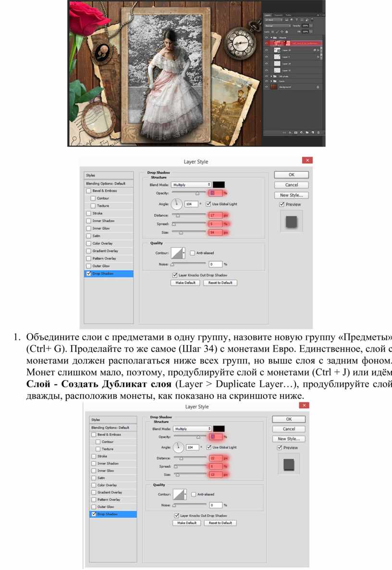
Task: Switch to the Channels tab
Action: [x=278, y=15]
